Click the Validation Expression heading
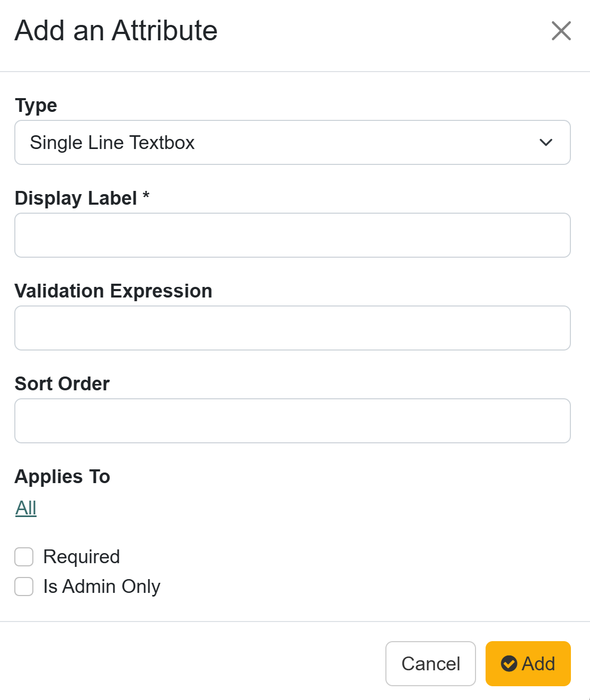Image resolution: width=590 pixels, height=700 pixels. click(x=113, y=291)
